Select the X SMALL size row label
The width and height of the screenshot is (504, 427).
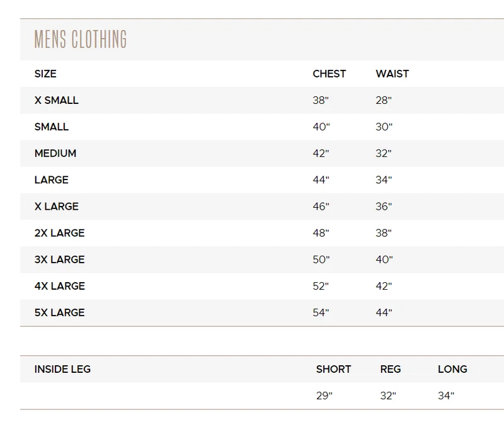[x=56, y=100]
